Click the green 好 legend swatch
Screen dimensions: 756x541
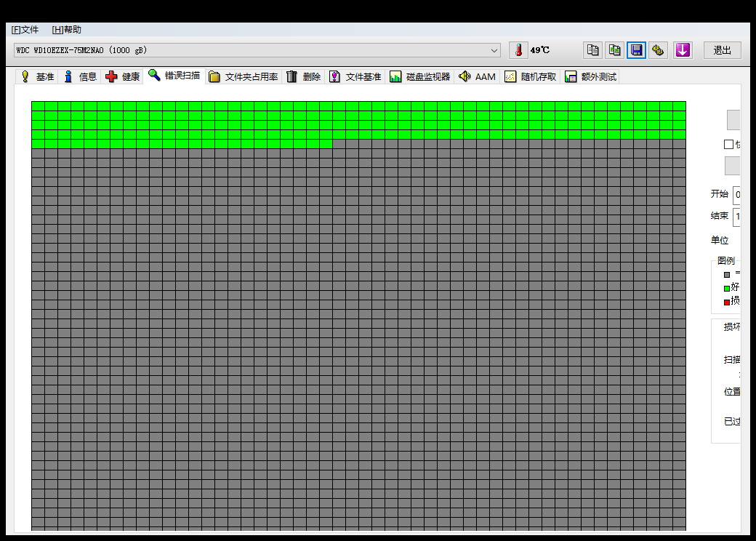tap(727, 289)
